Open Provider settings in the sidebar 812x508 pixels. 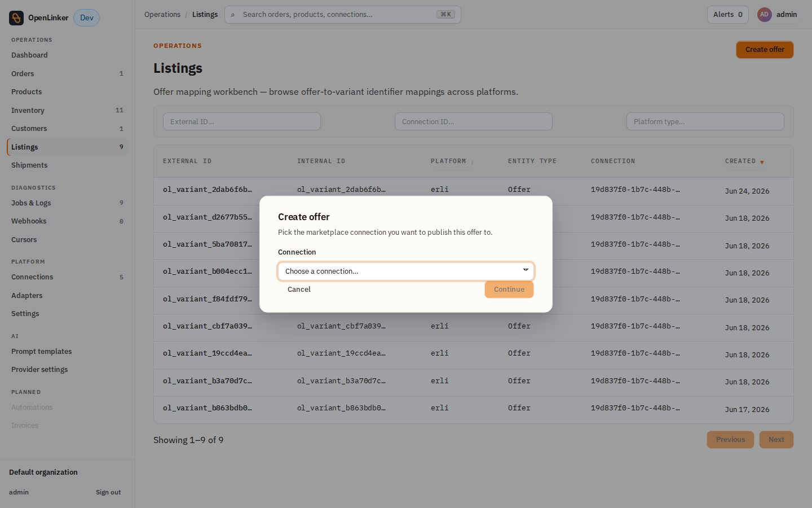click(67, 370)
